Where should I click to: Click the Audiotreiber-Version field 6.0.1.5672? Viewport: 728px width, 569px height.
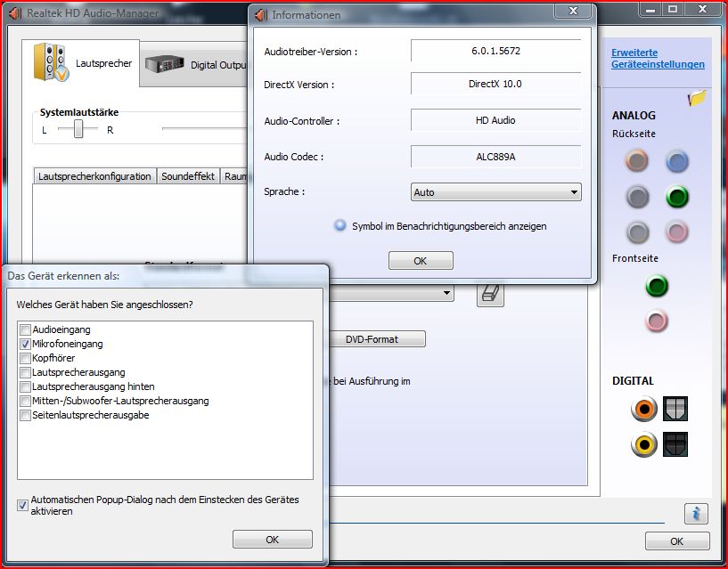(x=495, y=51)
